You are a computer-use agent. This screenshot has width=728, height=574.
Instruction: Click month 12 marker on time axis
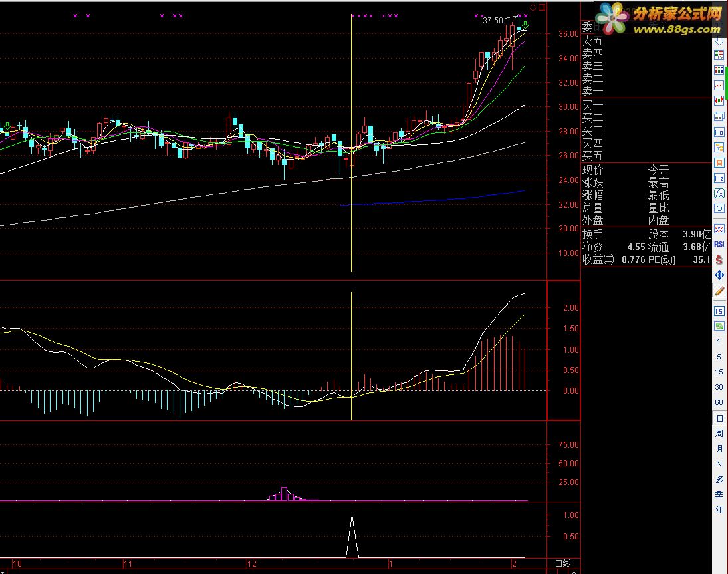[252, 564]
